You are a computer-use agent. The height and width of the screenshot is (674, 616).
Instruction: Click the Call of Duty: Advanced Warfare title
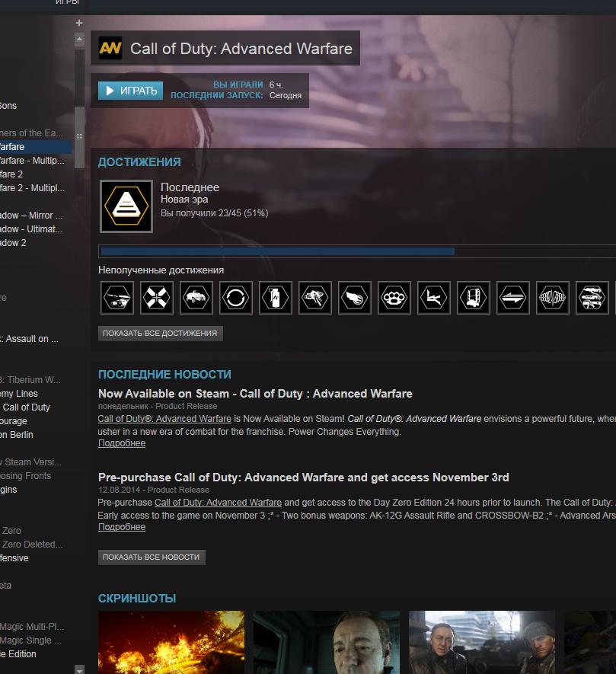click(241, 49)
